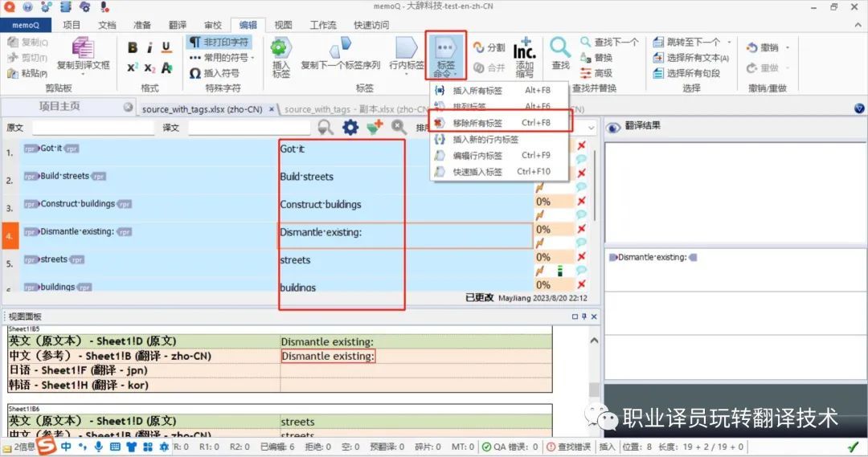The height and width of the screenshot is (457, 868).
Task: Select 快速插入标签 menu entry
Action: coord(499,172)
